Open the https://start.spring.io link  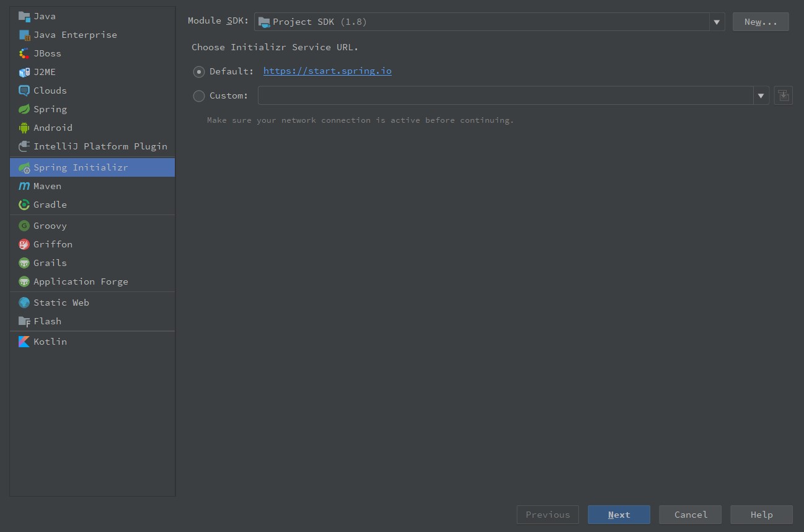tap(327, 71)
